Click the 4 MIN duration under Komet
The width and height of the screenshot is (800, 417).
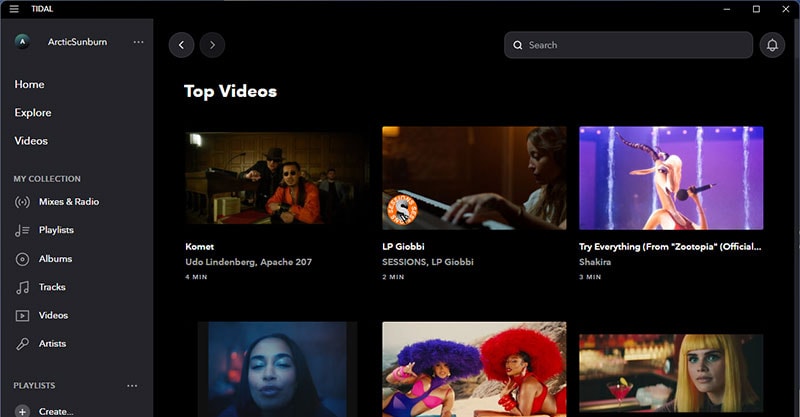(x=196, y=277)
